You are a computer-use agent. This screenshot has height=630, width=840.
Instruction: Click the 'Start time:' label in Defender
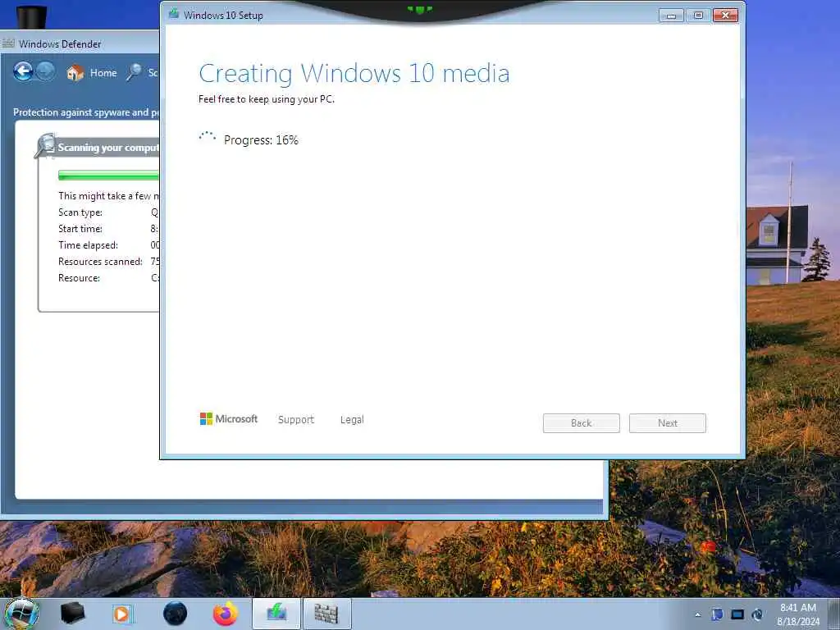coord(80,229)
